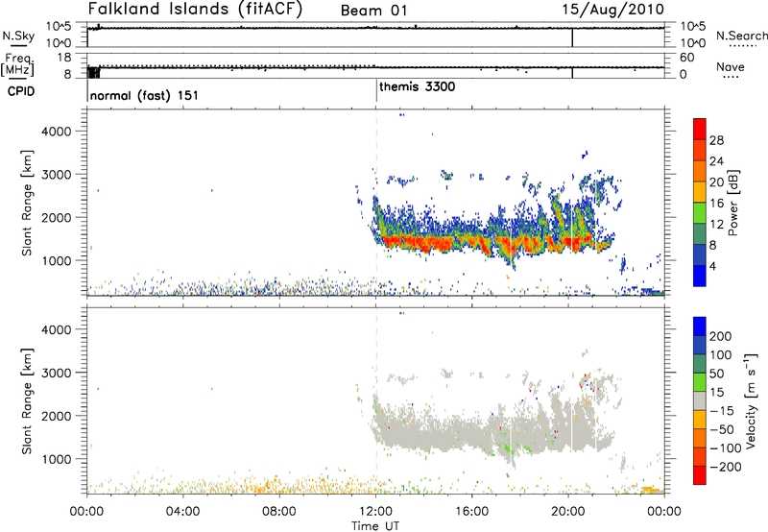
Task: Click the '08:00' time axis tick label
Action: [x=279, y=511]
